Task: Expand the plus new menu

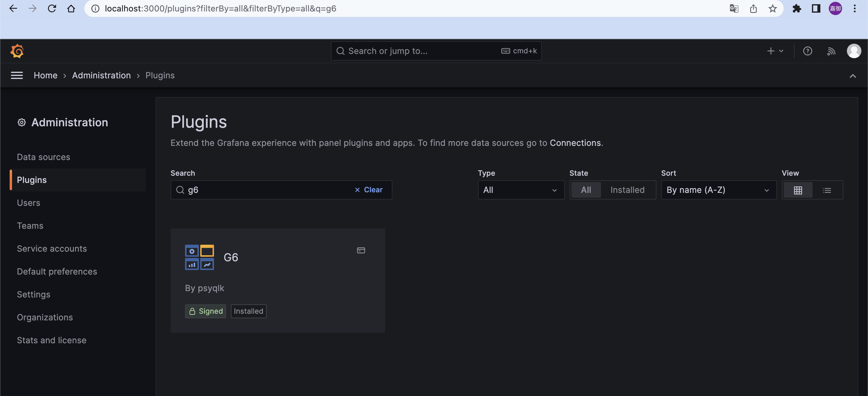Action: click(x=775, y=51)
